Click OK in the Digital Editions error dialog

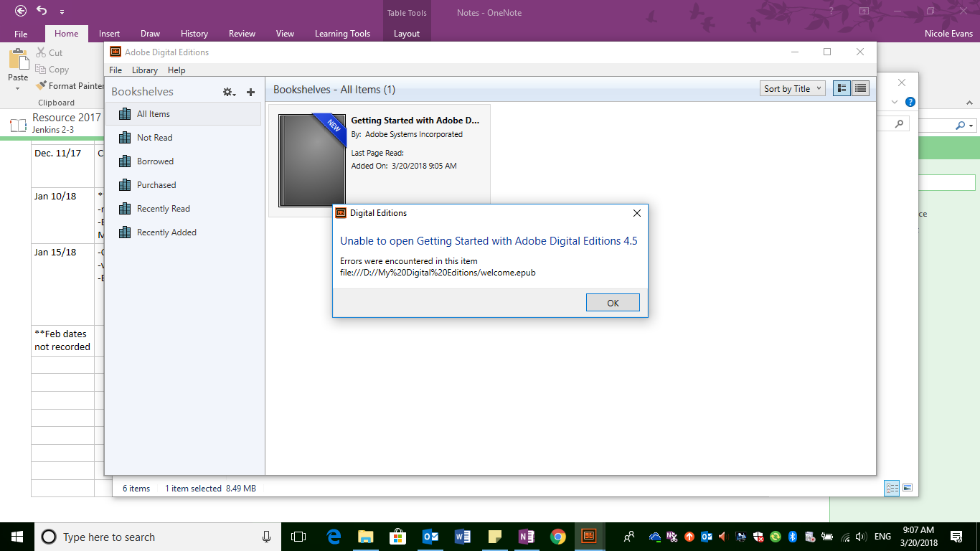[x=613, y=303]
